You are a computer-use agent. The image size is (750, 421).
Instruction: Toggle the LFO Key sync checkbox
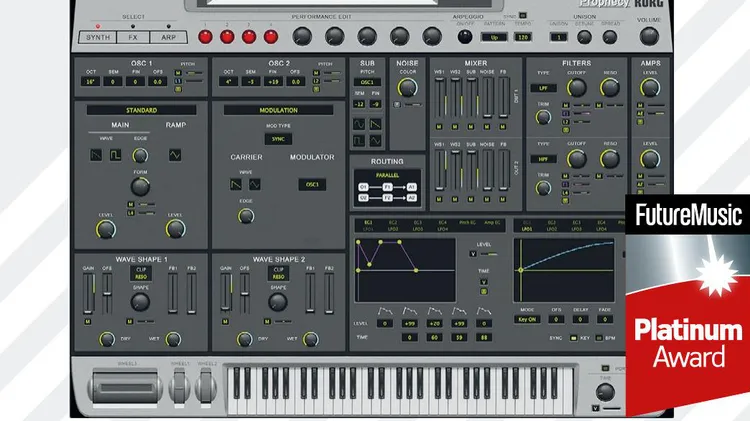coord(573,338)
